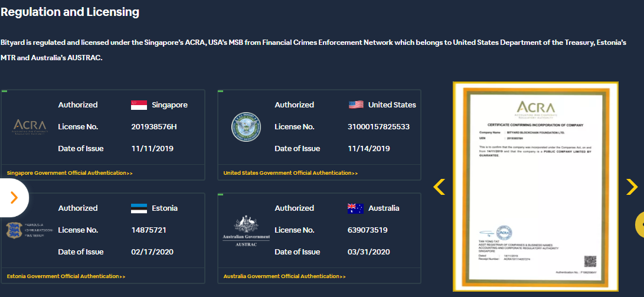Show next certificate with right yellow arrow

coord(631,187)
